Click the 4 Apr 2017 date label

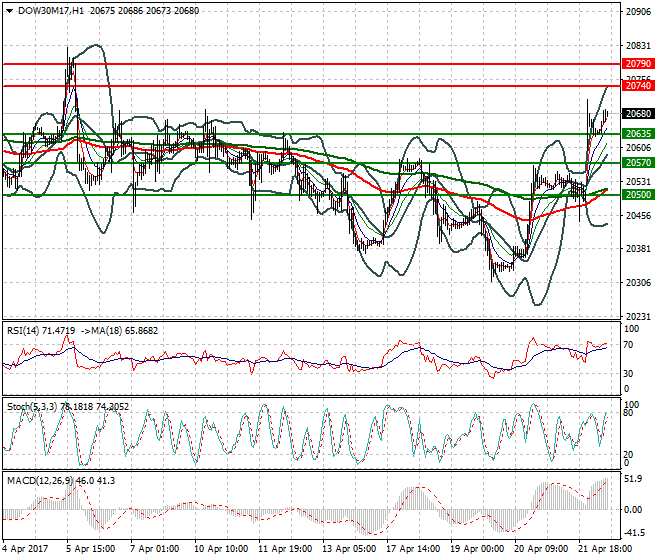pyautogui.click(x=25, y=549)
